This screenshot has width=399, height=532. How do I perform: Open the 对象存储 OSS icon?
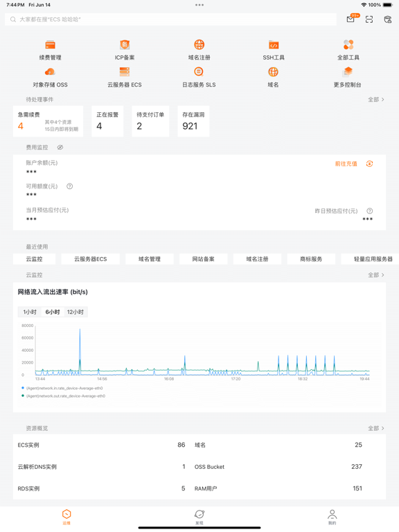(x=50, y=72)
